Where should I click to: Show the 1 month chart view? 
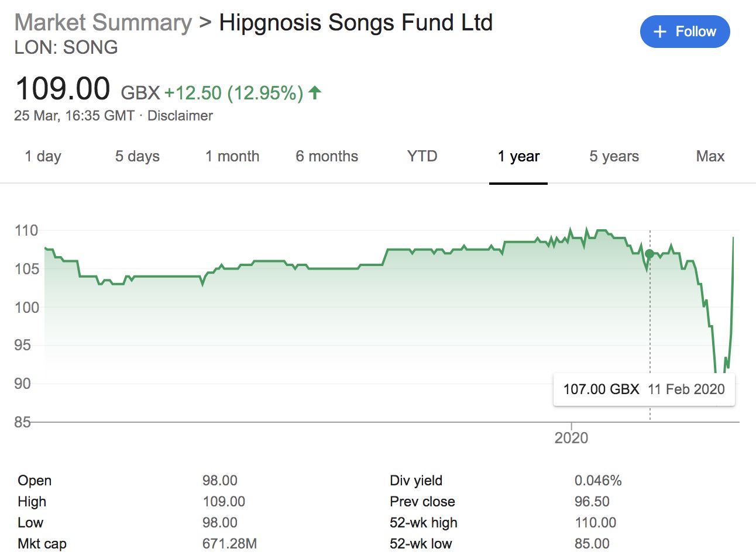tap(232, 157)
